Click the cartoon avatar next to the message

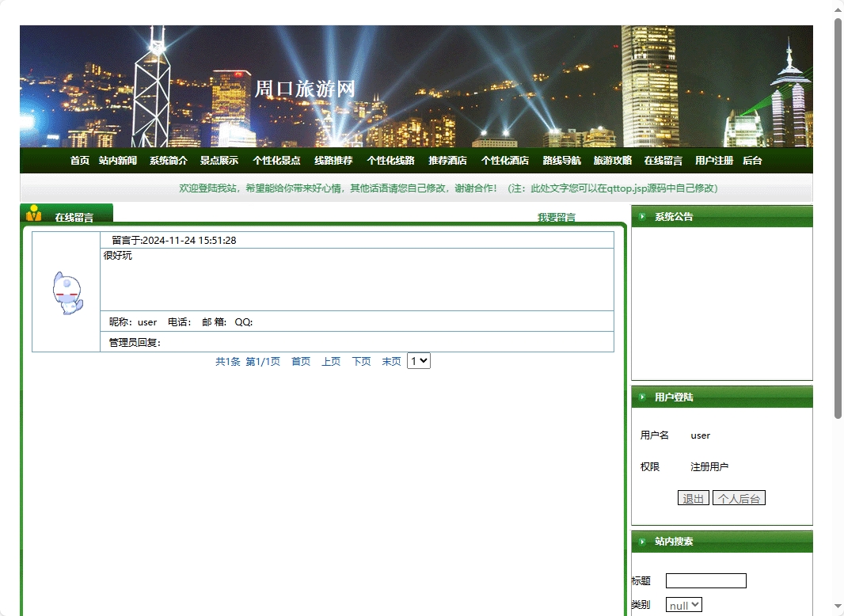[x=67, y=291]
